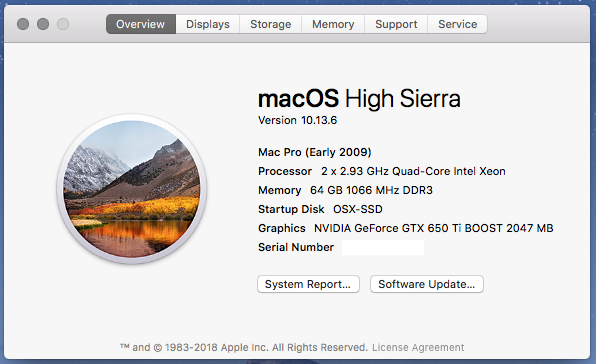Screen dimensions: 596x364
Task: Go to the Memory tab
Action: coord(333,24)
